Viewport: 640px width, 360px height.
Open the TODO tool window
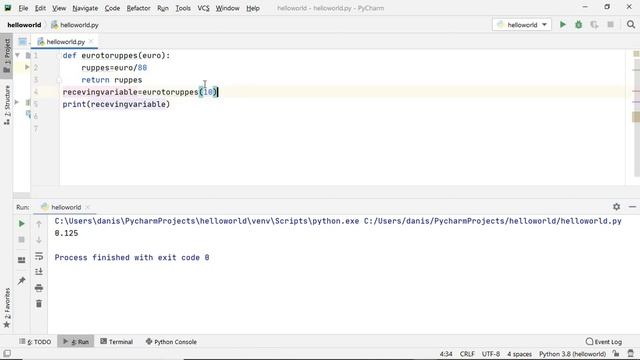pos(35,342)
